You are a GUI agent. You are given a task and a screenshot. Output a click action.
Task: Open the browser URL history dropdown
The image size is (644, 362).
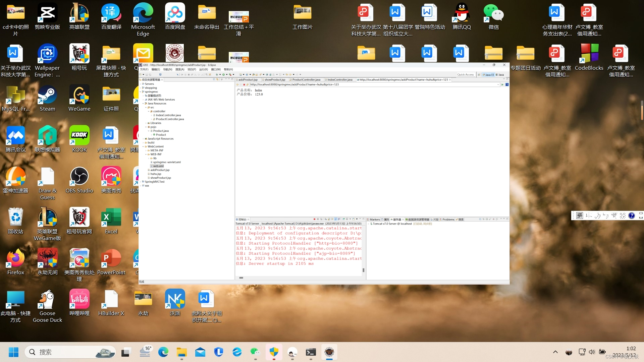coord(498,84)
